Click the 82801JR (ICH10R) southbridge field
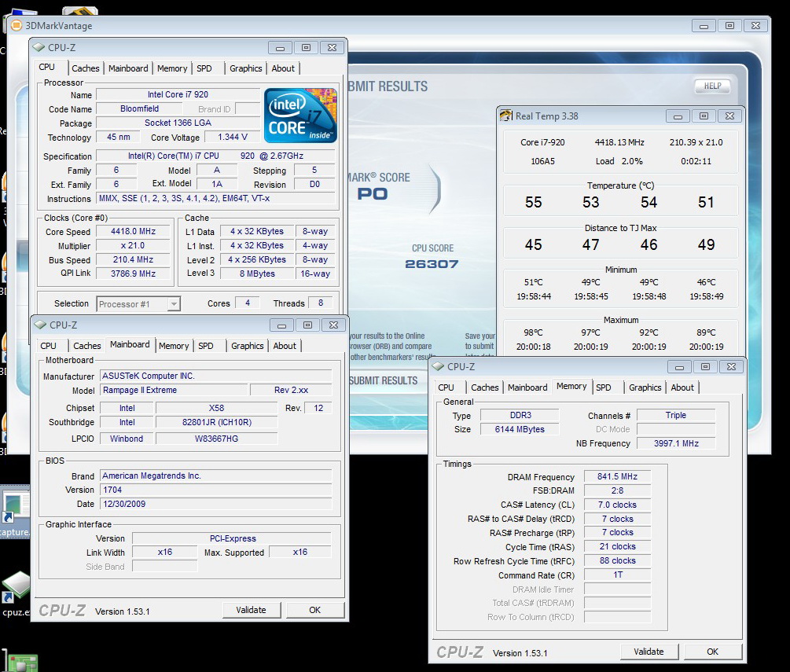The image size is (790, 672). point(217,422)
